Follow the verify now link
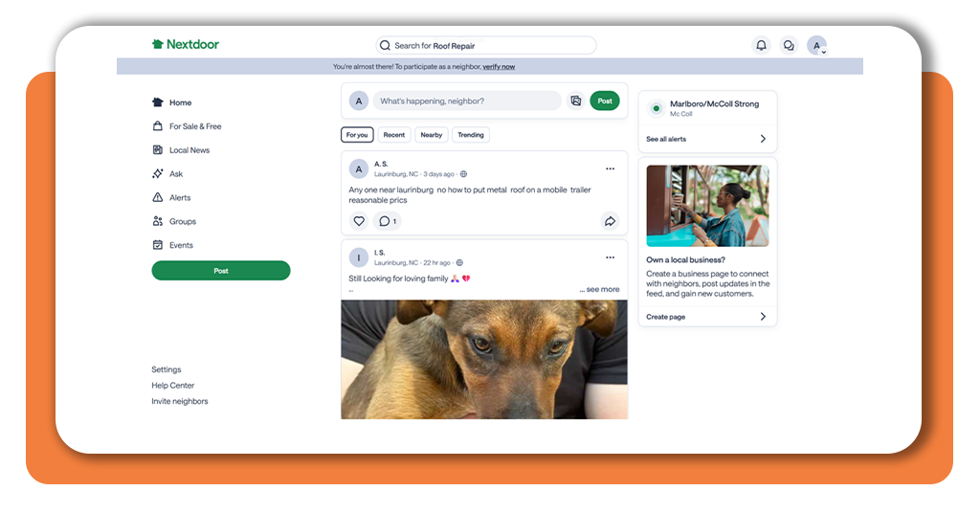The image size is (980, 513). [499, 67]
